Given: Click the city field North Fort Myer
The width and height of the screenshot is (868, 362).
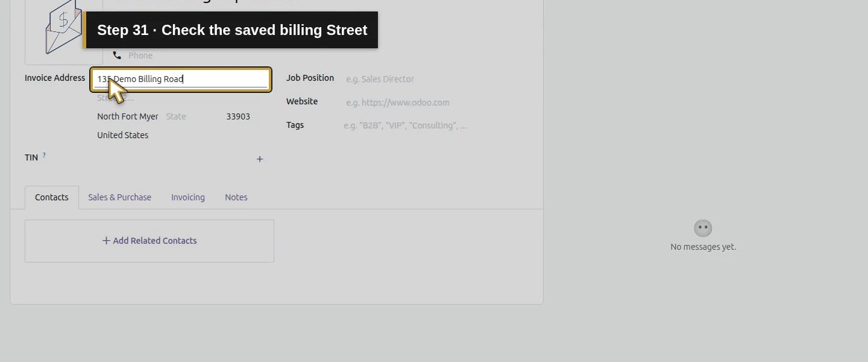Looking at the screenshot, I should pos(129,116).
